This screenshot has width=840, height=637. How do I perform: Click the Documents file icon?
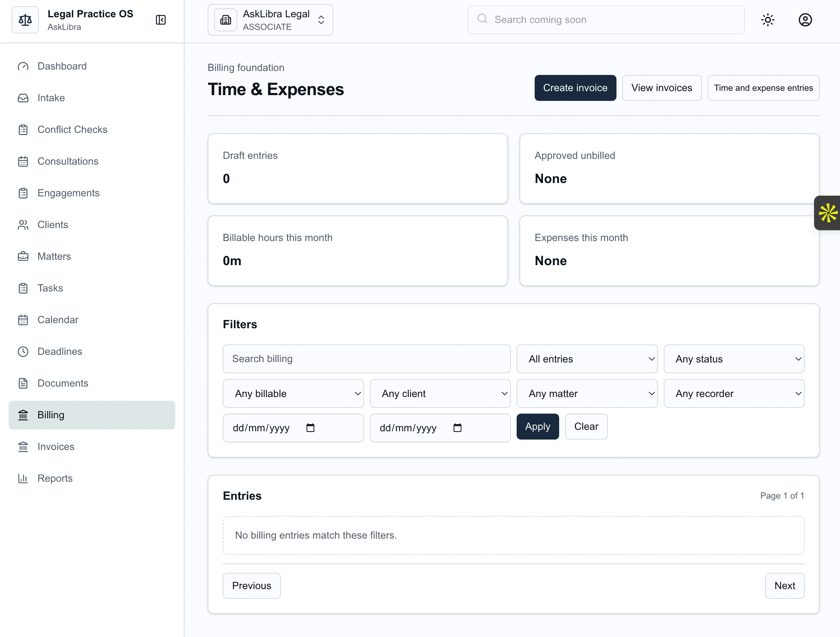(x=23, y=383)
